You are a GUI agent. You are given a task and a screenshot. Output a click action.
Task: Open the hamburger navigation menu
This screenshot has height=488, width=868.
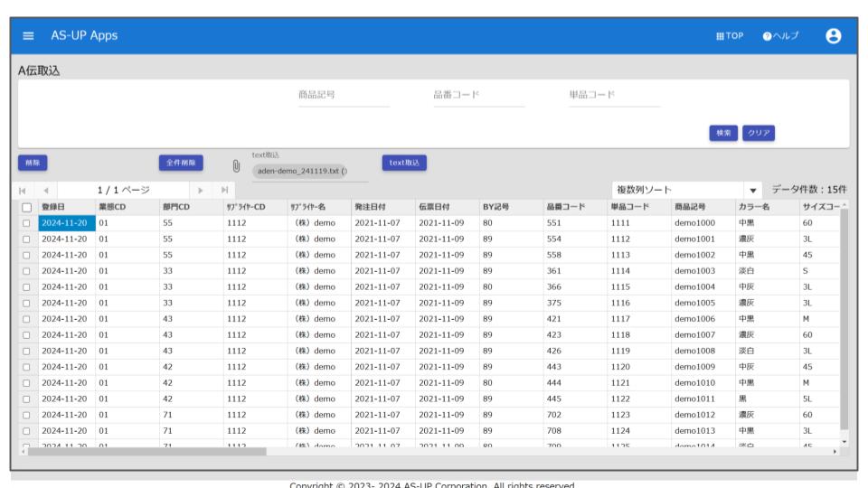click(28, 36)
